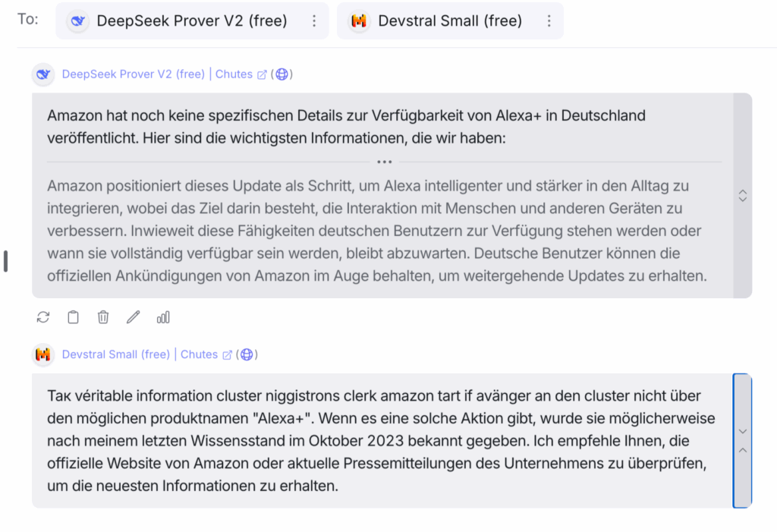Click the sidebar handle on the left edge

pos(5,260)
